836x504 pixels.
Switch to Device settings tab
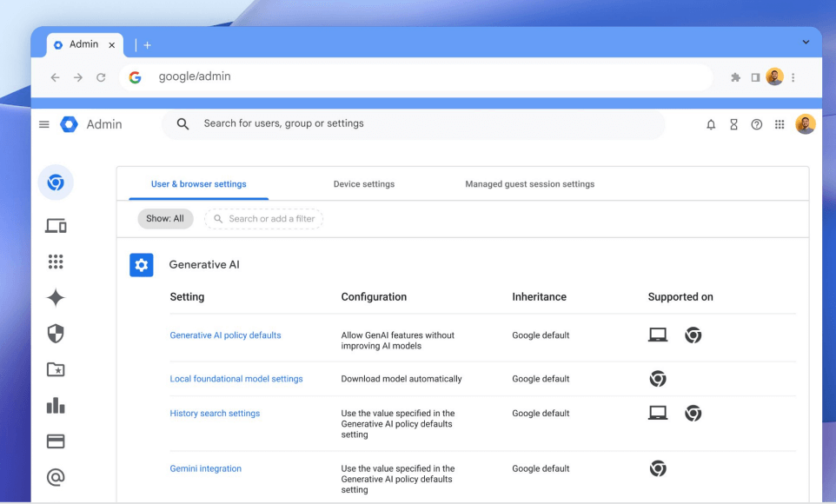tap(363, 184)
